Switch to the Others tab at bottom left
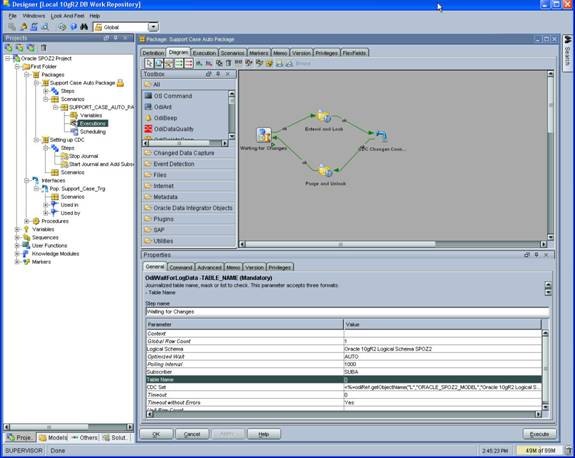This screenshot has width=575, height=458. (x=84, y=437)
